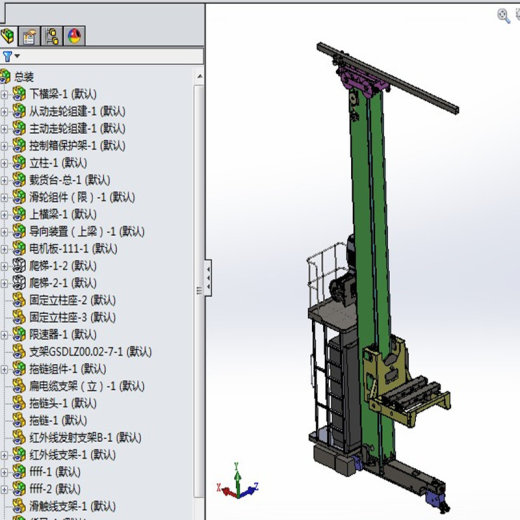520x520 pixels.
Task: Click the 支架GSDLZ00.02-7-1 part icon
Action: (x=19, y=351)
